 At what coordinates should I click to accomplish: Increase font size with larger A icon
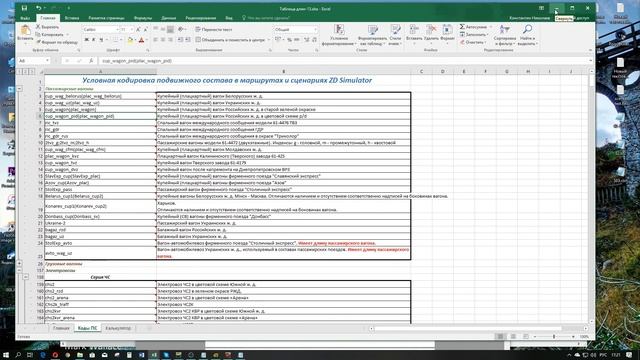click(x=138, y=29)
